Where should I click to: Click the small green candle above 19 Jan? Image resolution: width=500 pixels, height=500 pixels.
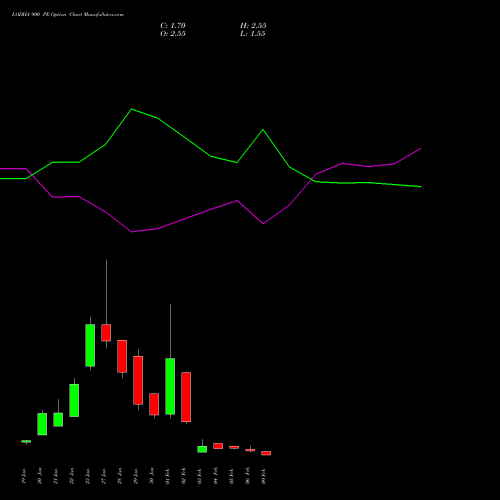[26, 441]
